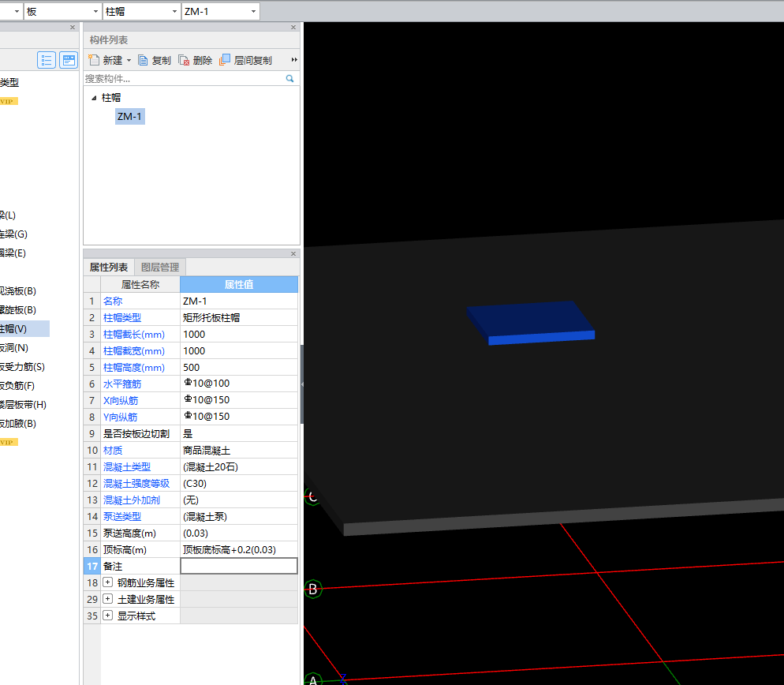Click the 名称 value ZM-1 cell
Screen dimensions: 784x685
coord(239,301)
